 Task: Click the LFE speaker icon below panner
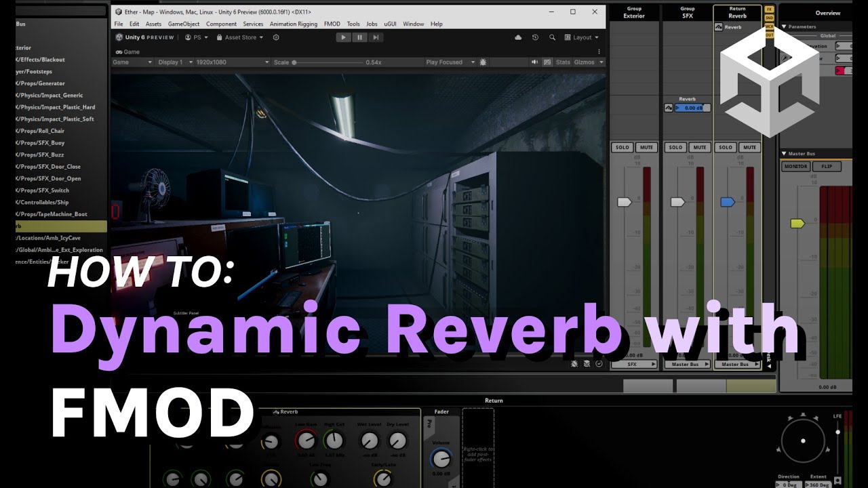837,480
